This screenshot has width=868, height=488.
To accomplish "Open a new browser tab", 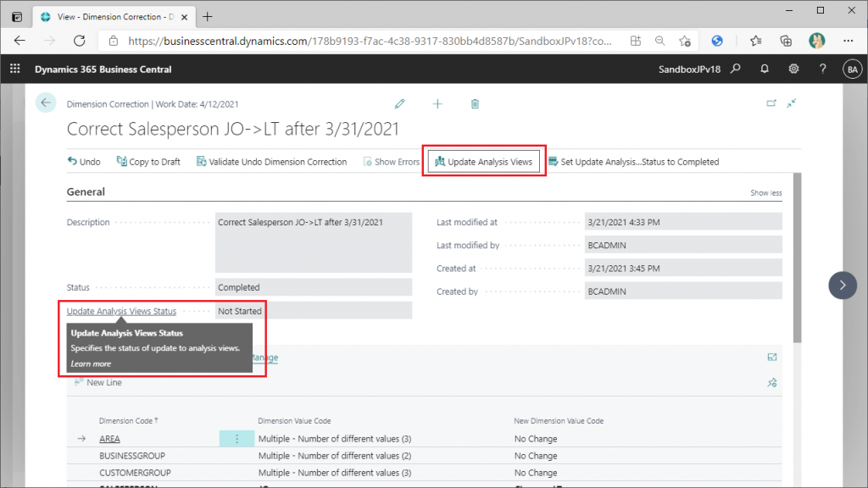I will (208, 17).
